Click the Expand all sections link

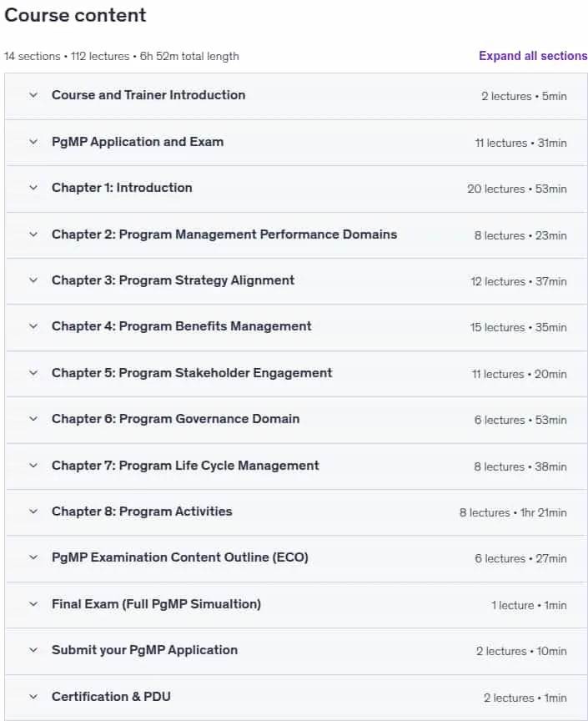pos(533,56)
